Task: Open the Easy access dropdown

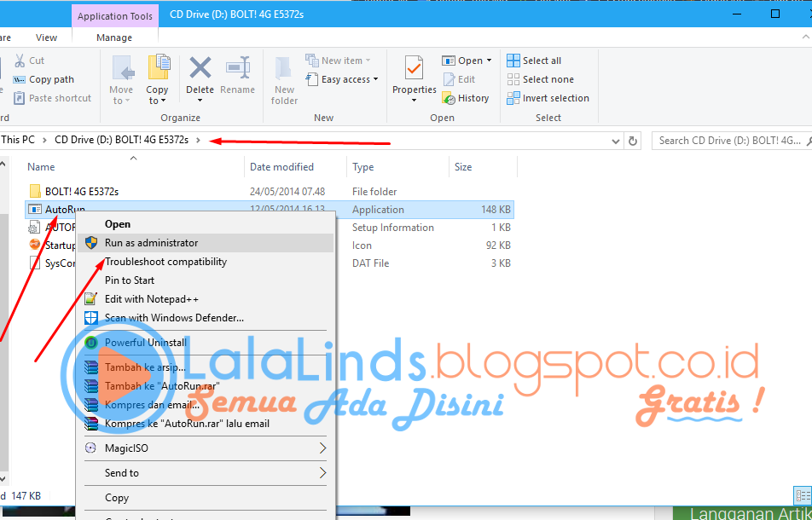Action: (342, 79)
